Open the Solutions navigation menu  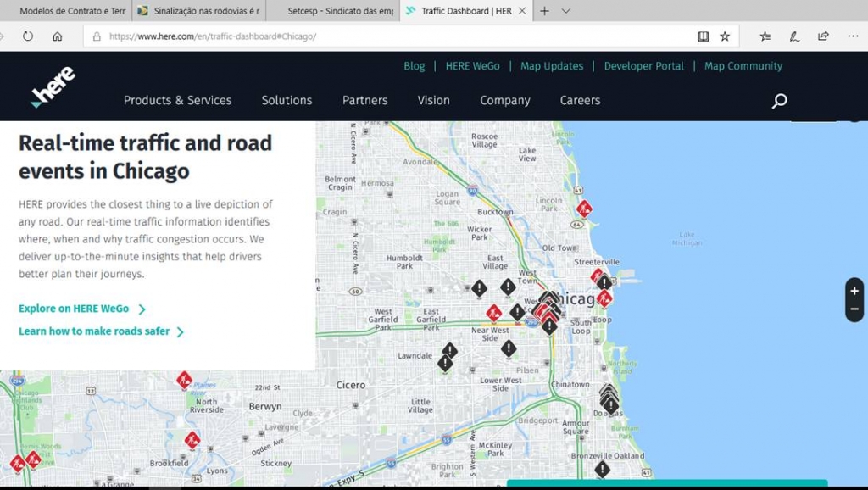coord(287,100)
